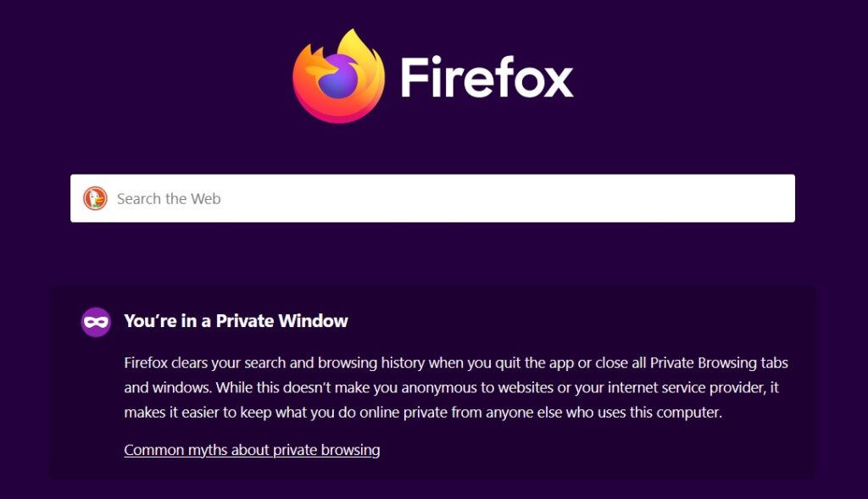The width and height of the screenshot is (868, 499).
Task: Select the "You're in a Private Window" heading
Action: coord(236,321)
